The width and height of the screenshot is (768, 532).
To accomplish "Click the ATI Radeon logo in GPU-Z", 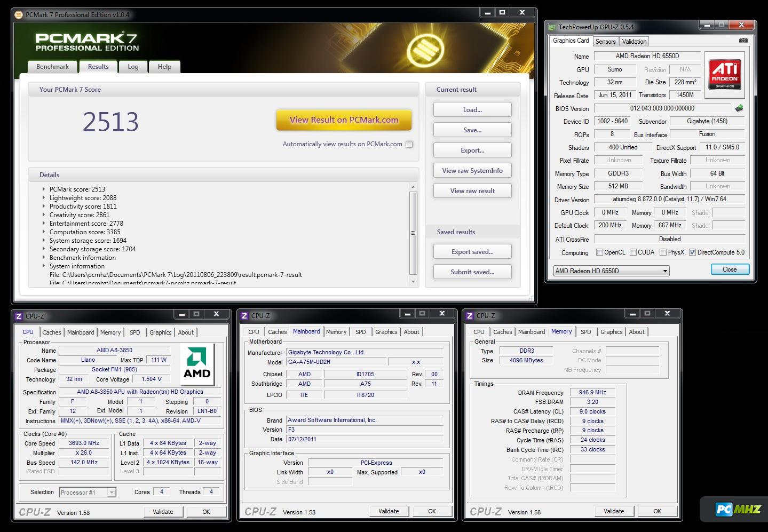I will [x=724, y=75].
